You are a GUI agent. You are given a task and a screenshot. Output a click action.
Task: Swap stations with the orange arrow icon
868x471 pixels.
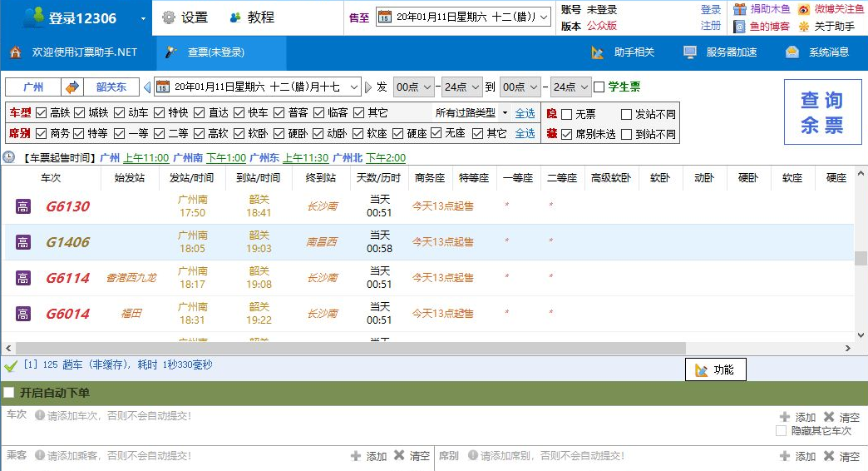(72, 87)
